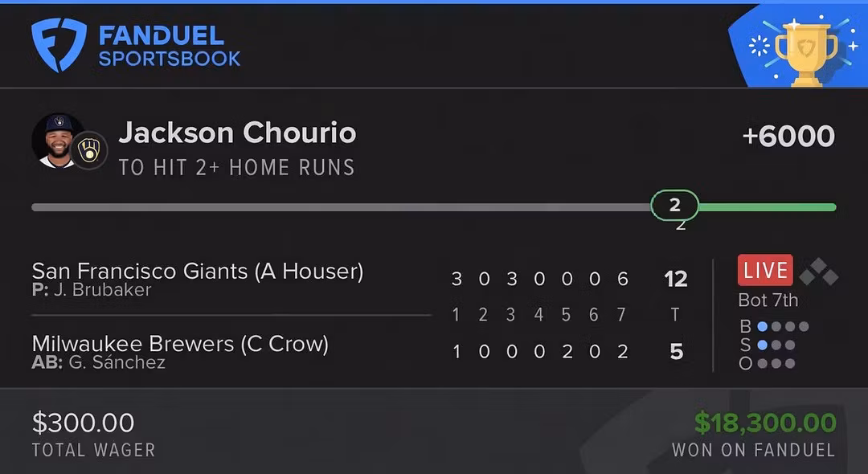The height and width of the screenshot is (474, 868).
Task: Click the first outs indicator dot
Action: (x=762, y=363)
